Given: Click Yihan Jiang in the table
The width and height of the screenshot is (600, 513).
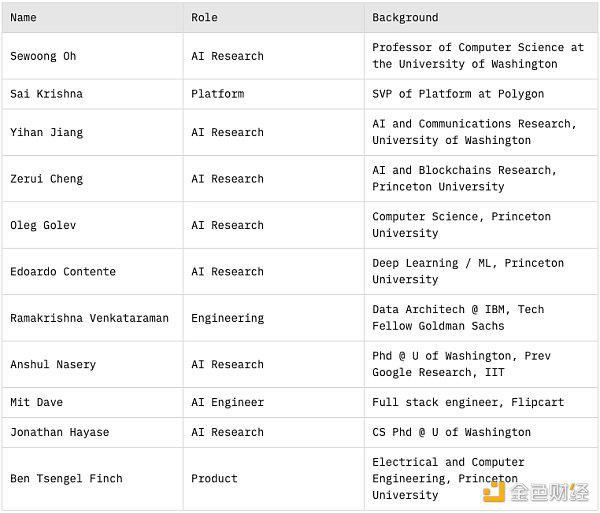Looking at the screenshot, I should (46, 132).
